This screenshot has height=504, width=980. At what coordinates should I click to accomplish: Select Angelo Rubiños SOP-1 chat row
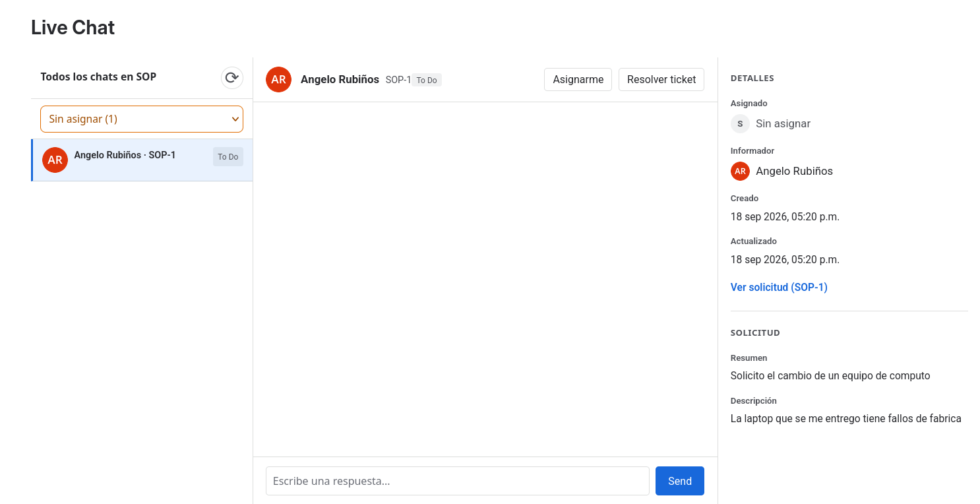pos(142,160)
